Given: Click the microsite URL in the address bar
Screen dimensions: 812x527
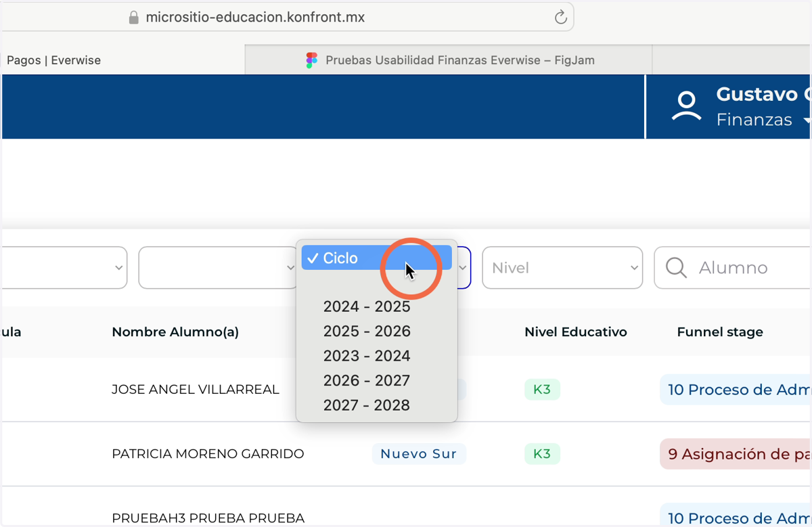Looking at the screenshot, I should point(255,18).
